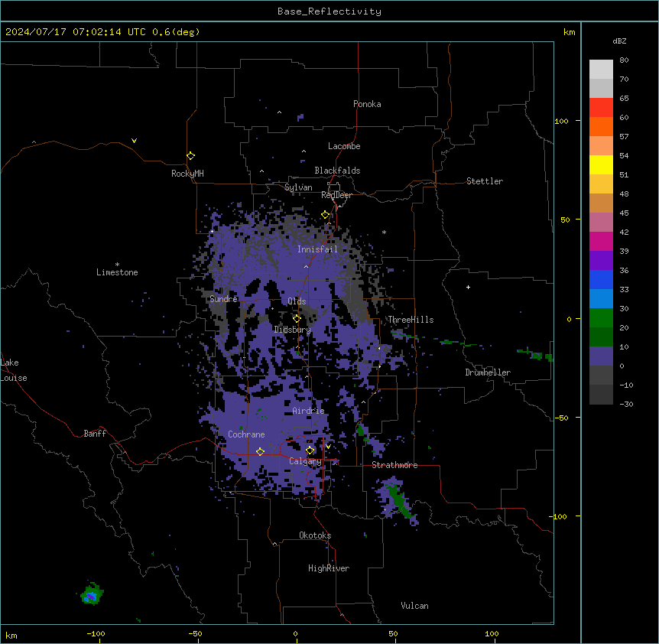Click the Airdrie label on the map
This screenshot has width=659, height=644.
click(x=309, y=411)
